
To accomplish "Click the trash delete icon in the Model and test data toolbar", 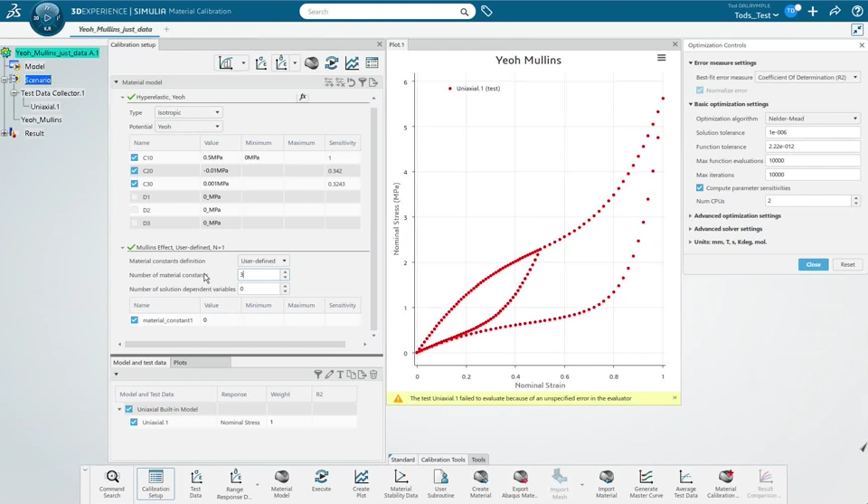I will [x=373, y=375].
